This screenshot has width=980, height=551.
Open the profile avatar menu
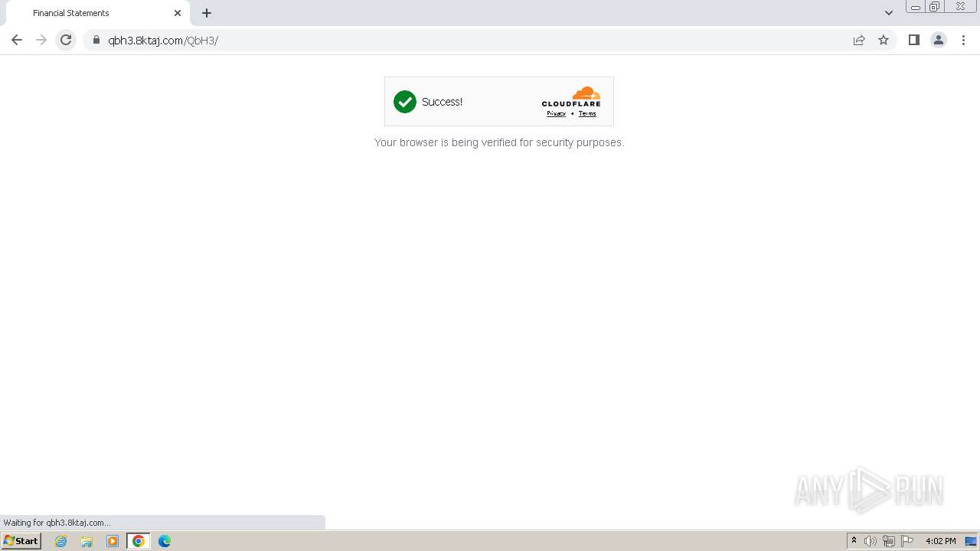[x=939, y=40]
